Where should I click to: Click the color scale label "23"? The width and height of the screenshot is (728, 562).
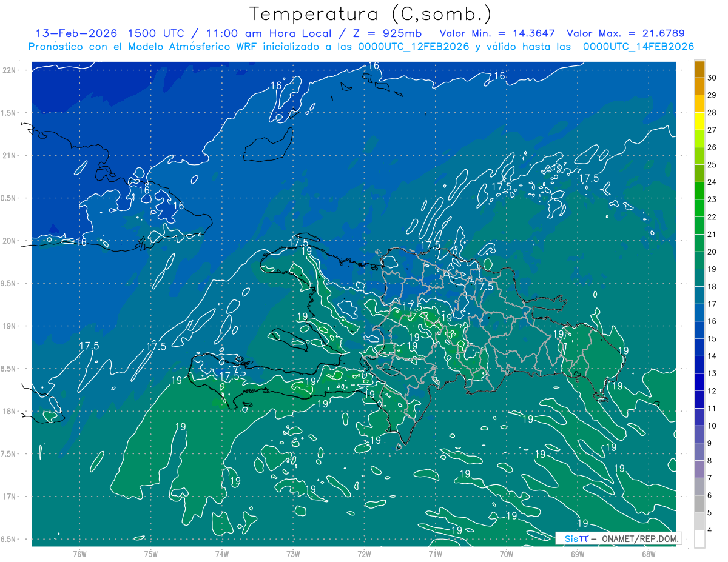(712, 199)
